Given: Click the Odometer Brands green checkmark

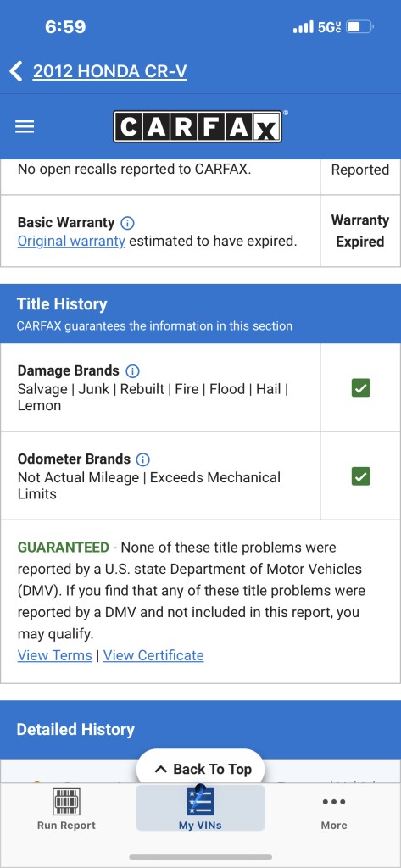Looking at the screenshot, I should pyautogui.click(x=361, y=476).
